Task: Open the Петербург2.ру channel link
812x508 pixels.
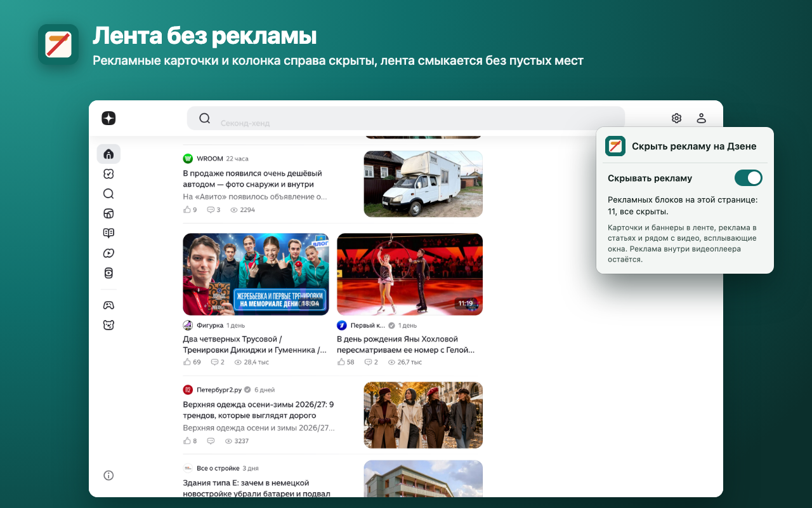Action: (219, 390)
